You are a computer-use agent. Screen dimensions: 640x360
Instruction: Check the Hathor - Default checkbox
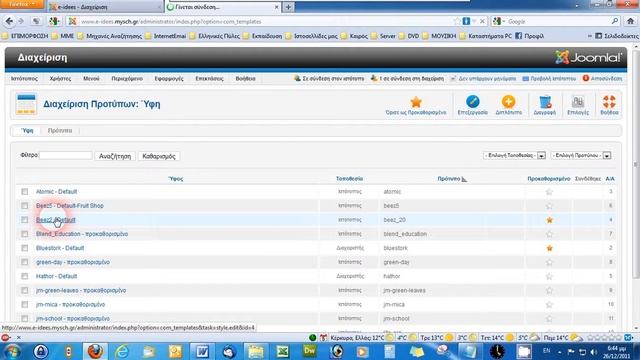click(25, 276)
